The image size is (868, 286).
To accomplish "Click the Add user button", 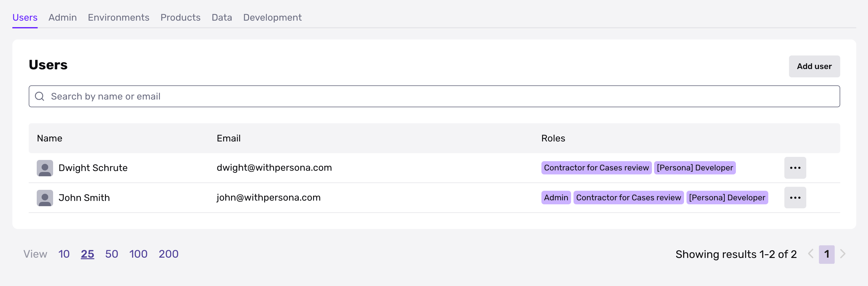I will pyautogui.click(x=814, y=66).
